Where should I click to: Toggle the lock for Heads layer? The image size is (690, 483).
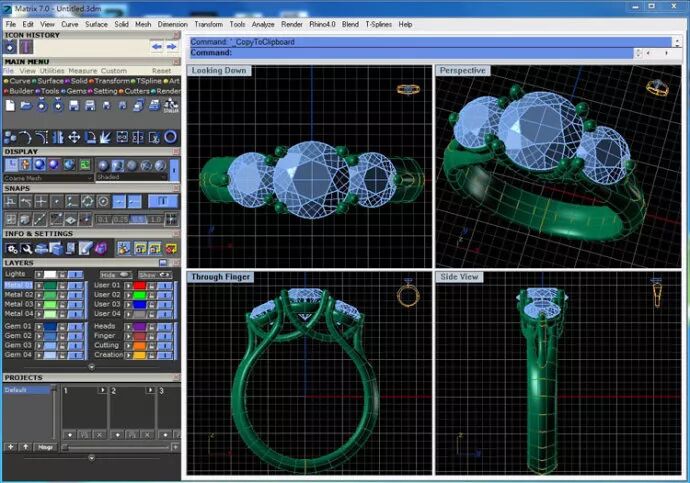[152, 326]
